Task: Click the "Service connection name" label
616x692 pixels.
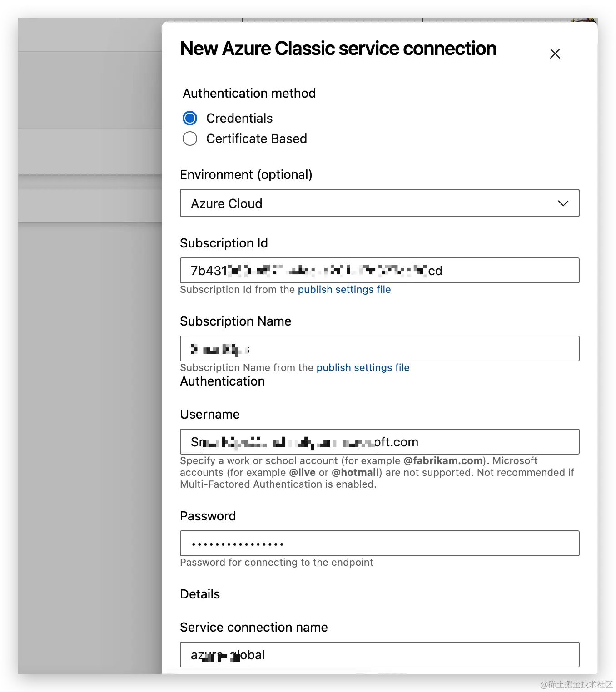Action: [x=253, y=628]
